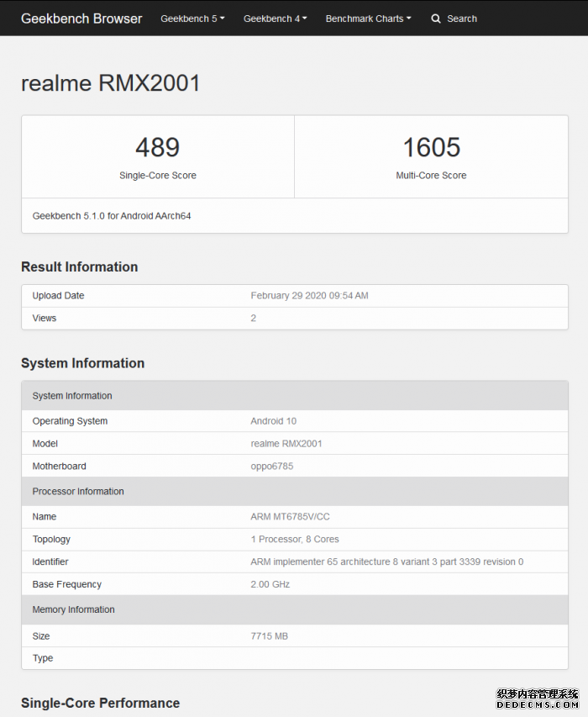Click the Model value realme RMX2001
588x717 pixels.
pos(286,444)
